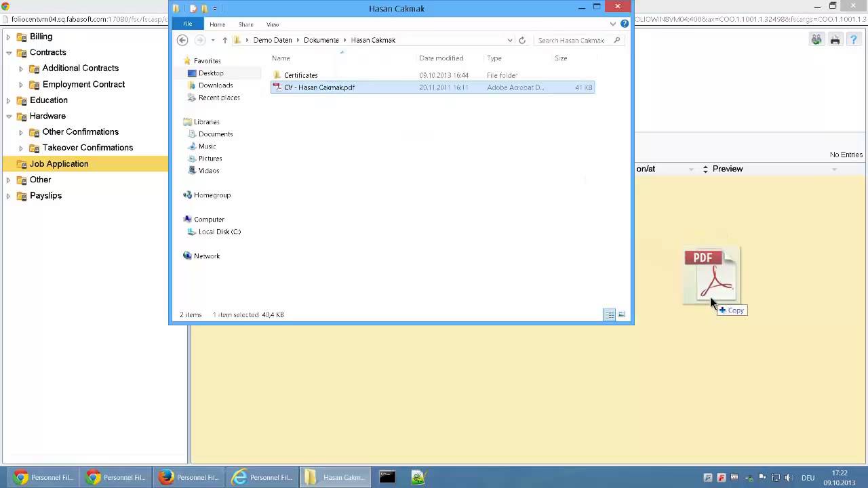Screen dimensions: 868x488
Task: Select the Documents library
Action: (x=216, y=134)
